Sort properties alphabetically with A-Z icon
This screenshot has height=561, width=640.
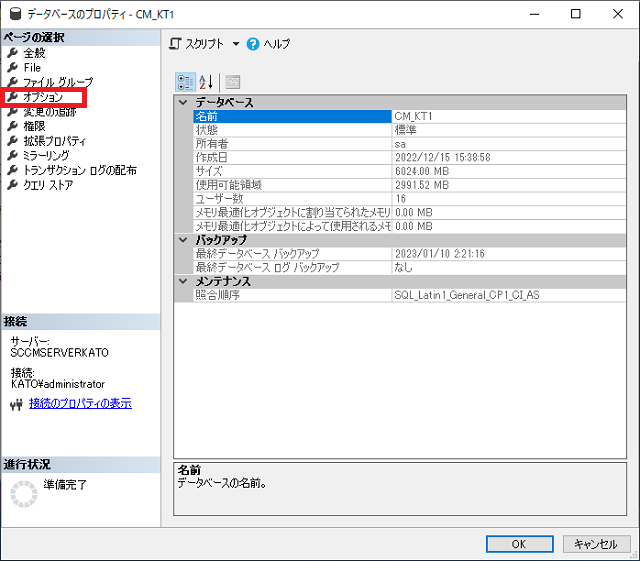206,82
